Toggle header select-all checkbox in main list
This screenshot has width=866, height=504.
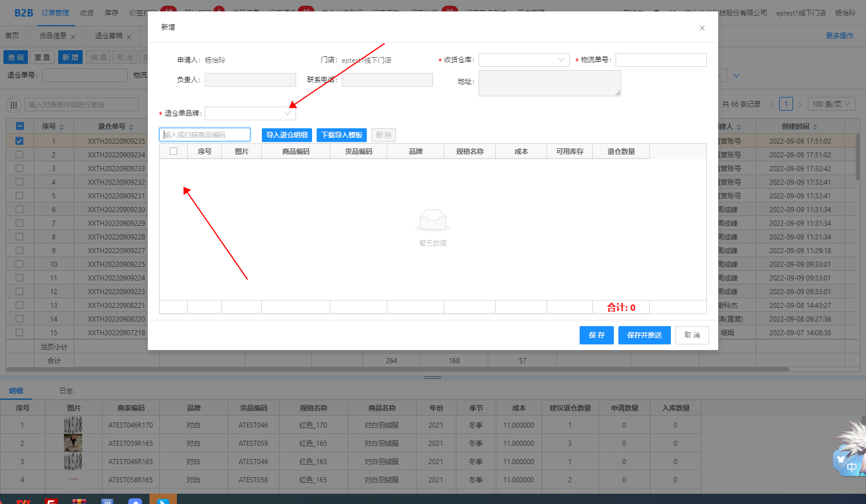coord(19,126)
